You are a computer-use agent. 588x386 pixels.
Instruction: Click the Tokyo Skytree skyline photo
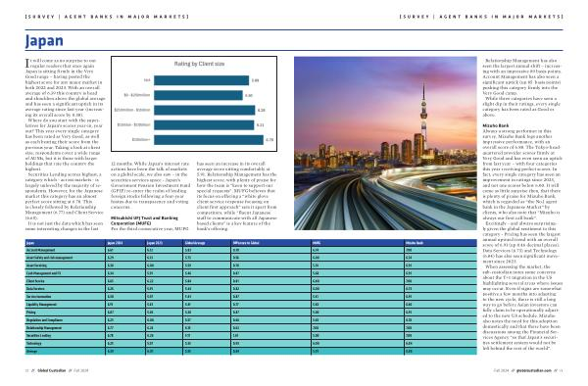(385, 143)
